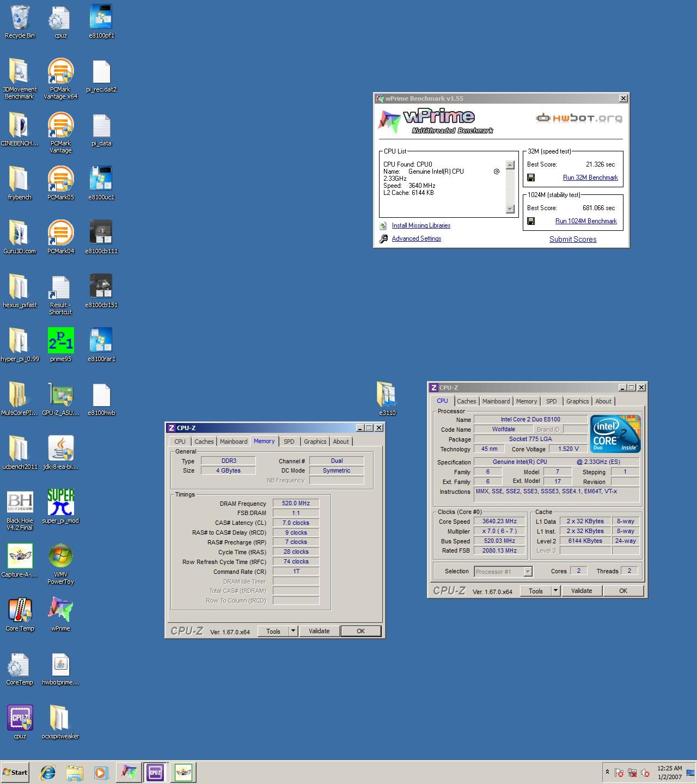The width and height of the screenshot is (697, 784).
Task: Launch PCMark Vantage x64 shortcut
Action: (x=60, y=78)
